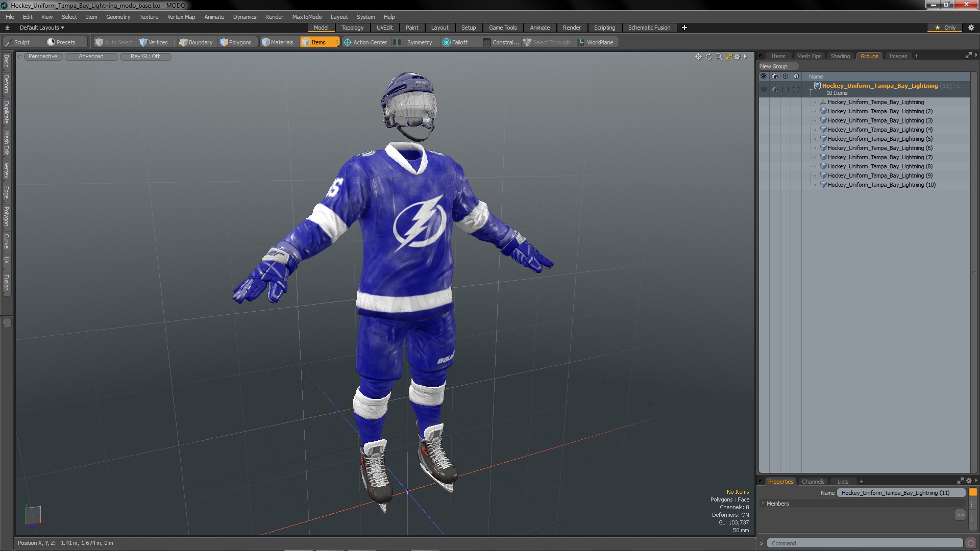Open the Default Layouts dropdown

(x=42, y=28)
